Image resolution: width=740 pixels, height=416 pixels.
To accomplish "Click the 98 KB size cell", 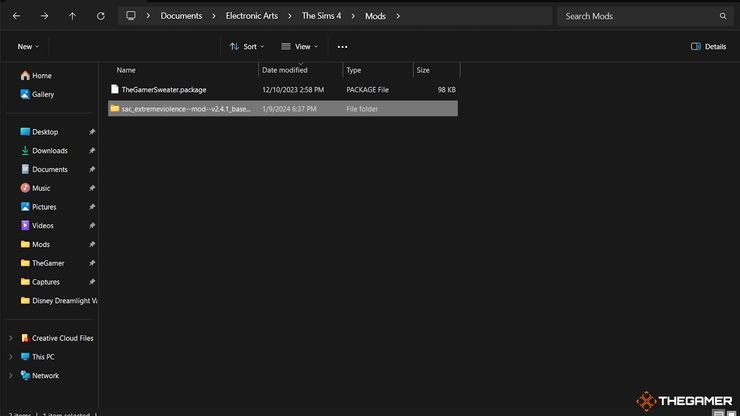I will [x=446, y=90].
